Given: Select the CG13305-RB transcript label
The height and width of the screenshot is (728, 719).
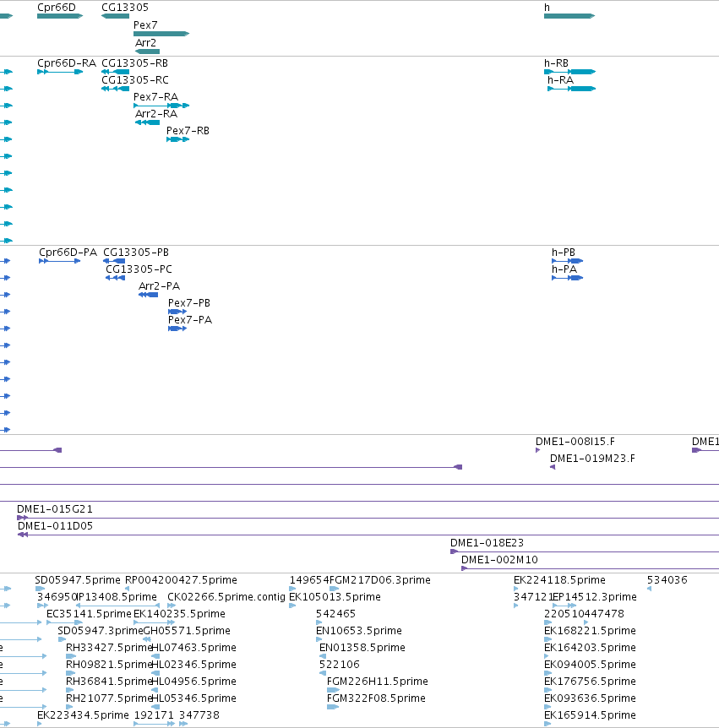Looking at the screenshot, I should click(x=134, y=63).
